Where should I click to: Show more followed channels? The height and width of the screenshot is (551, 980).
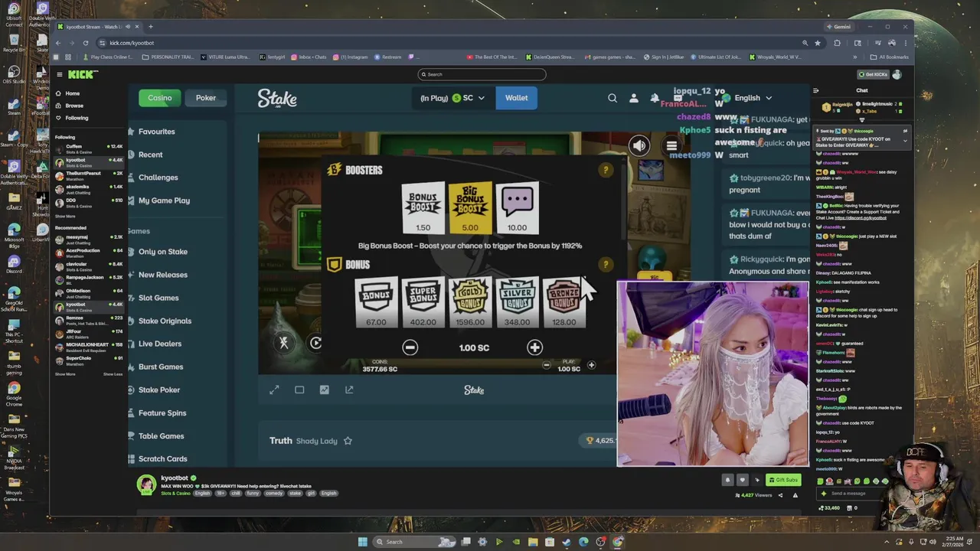click(x=65, y=216)
